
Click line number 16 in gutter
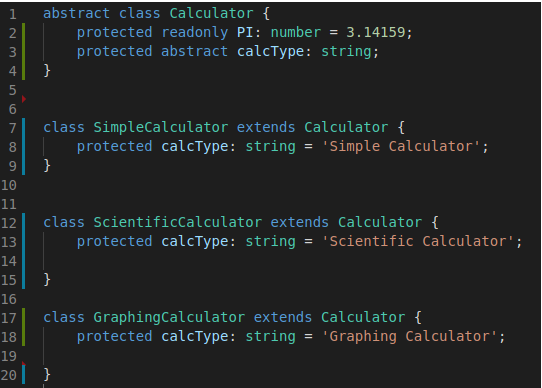[x=9, y=299]
